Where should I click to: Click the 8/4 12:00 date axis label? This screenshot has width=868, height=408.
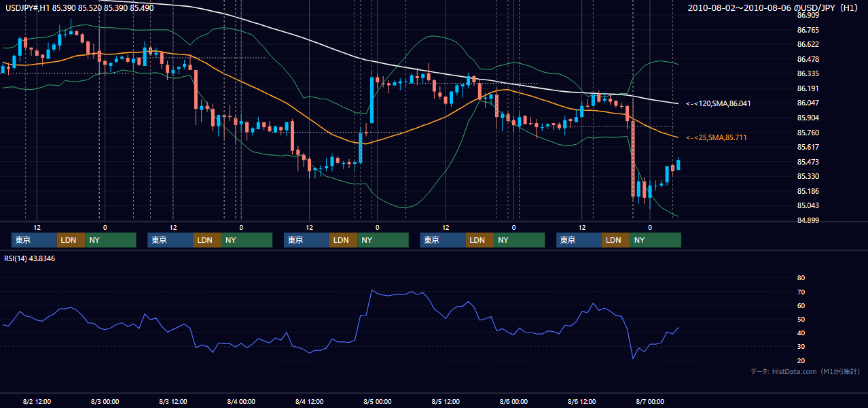(310, 401)
